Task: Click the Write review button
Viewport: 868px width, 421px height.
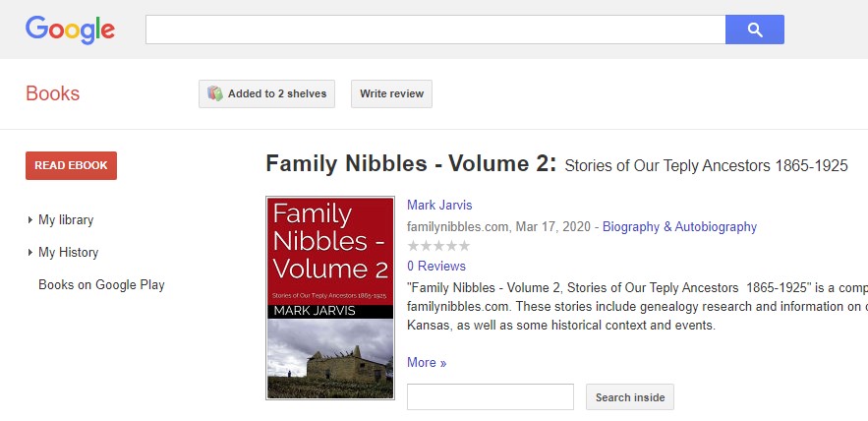Action: click(x=391, y=94)
